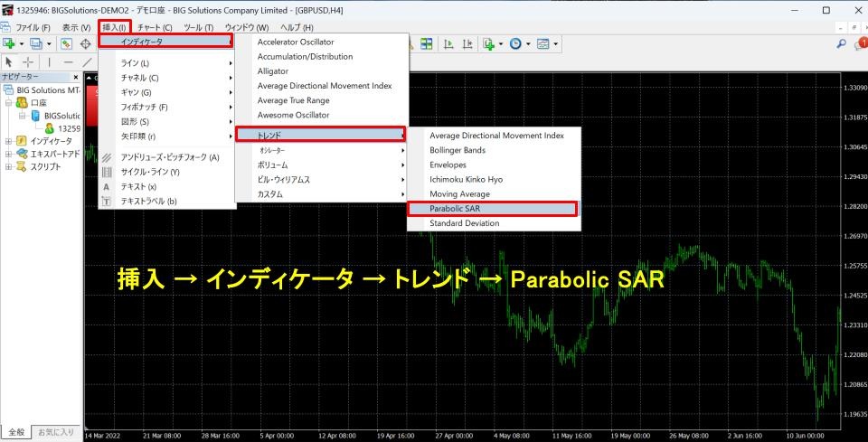868x442 pixels.
Task: Select the Trendline drawing tool
Action: point(87,62)
